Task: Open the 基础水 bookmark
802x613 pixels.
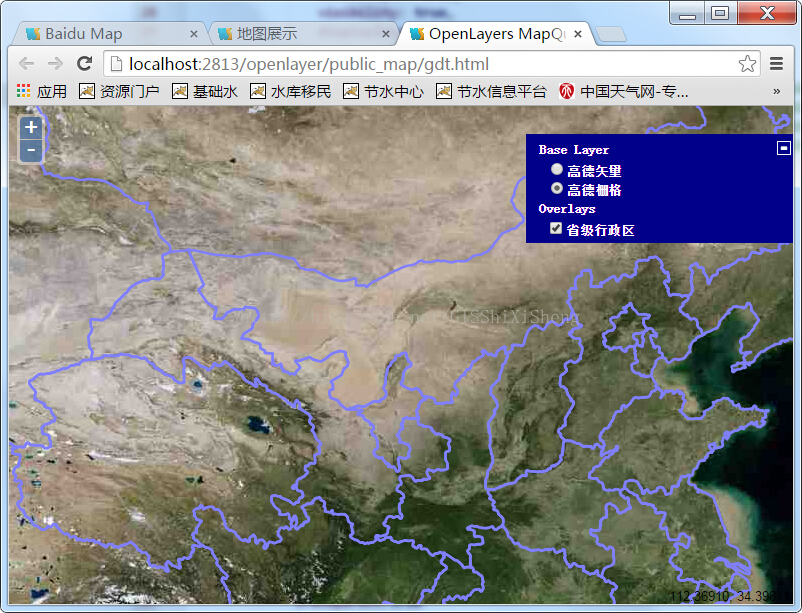Action: [205, 92]
